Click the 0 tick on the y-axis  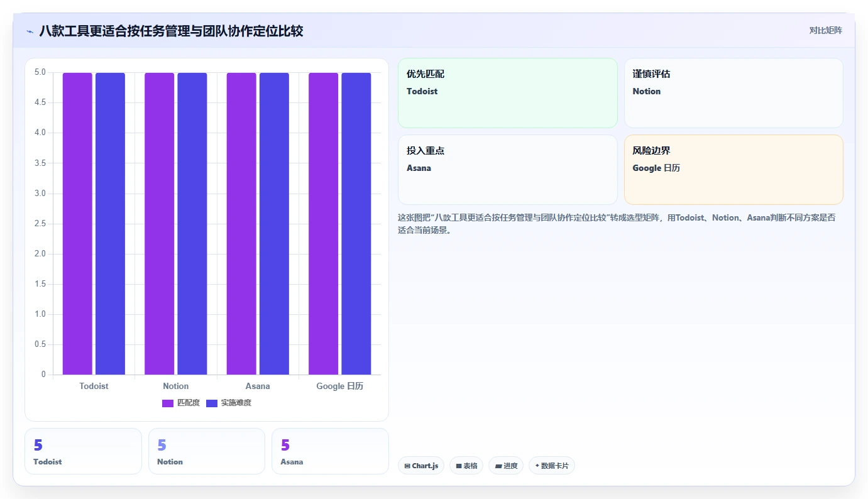[43, 375]
